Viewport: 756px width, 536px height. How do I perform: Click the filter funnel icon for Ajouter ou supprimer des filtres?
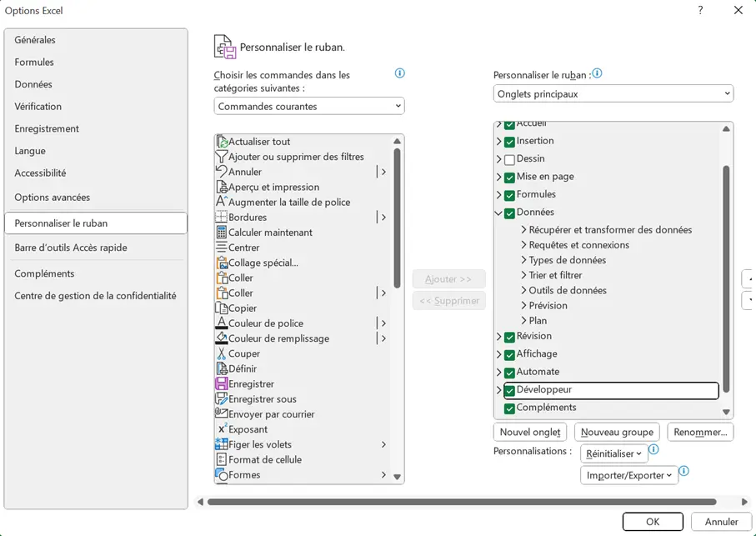(222, 157)
